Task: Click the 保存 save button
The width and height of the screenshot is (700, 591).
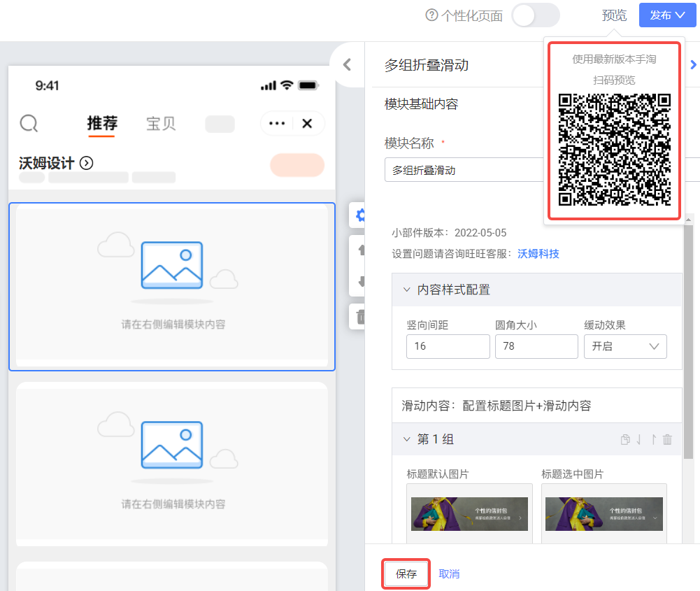Action: [x=406, y=574]
